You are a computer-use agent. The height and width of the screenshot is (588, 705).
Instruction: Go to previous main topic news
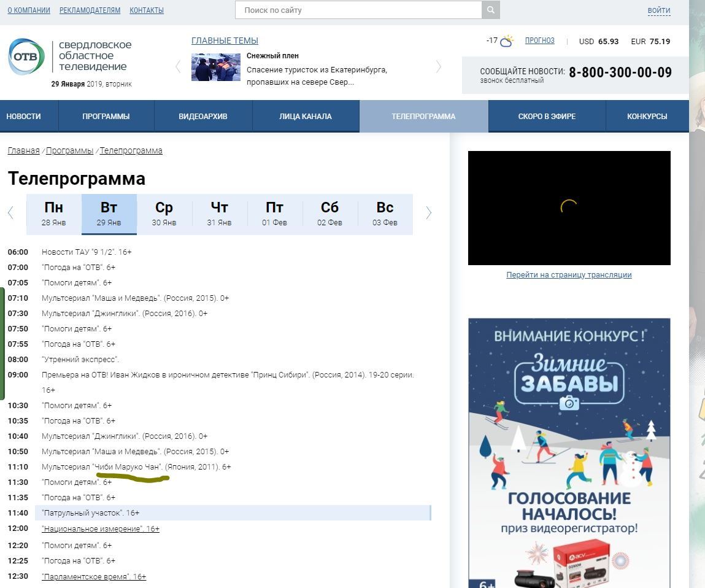(x=179, y=67)
